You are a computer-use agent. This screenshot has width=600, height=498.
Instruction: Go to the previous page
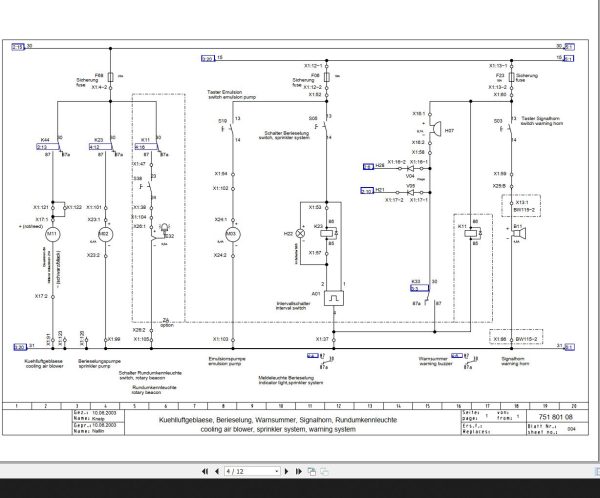point(217,471)
